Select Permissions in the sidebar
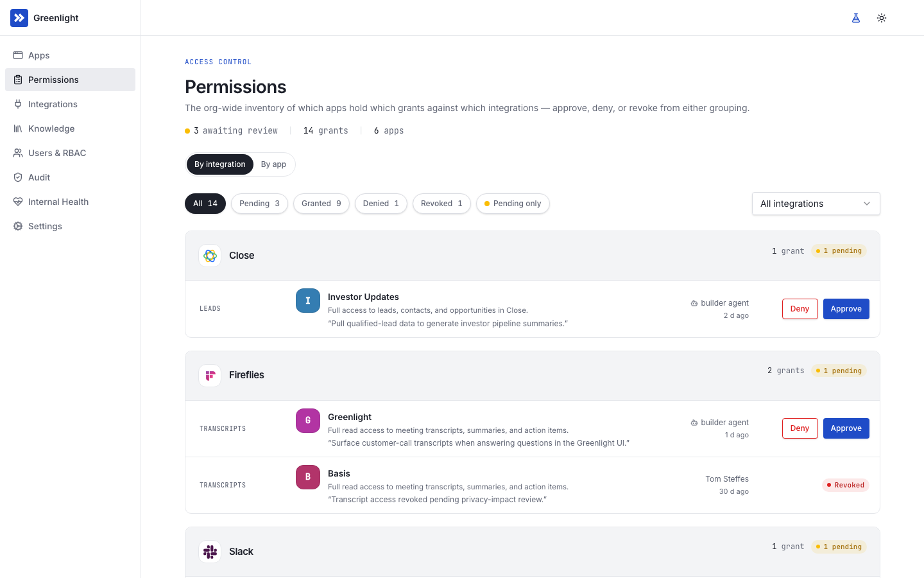This screenshot has width=924, height=578. tap(70, 80)
